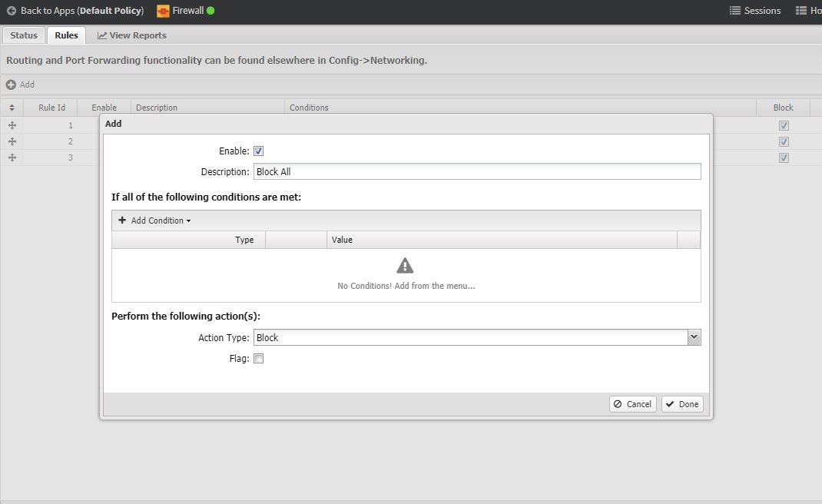Grab the move handle for rule 3
The height and width of the screenshot is (504, 822).
[12, 157]
